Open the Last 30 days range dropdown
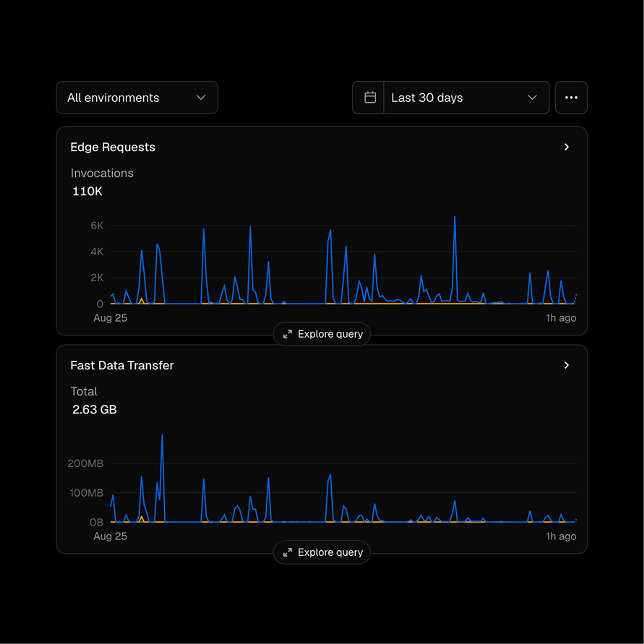The width and height of the screenshot is (644, 644). [x=466, y=98]
